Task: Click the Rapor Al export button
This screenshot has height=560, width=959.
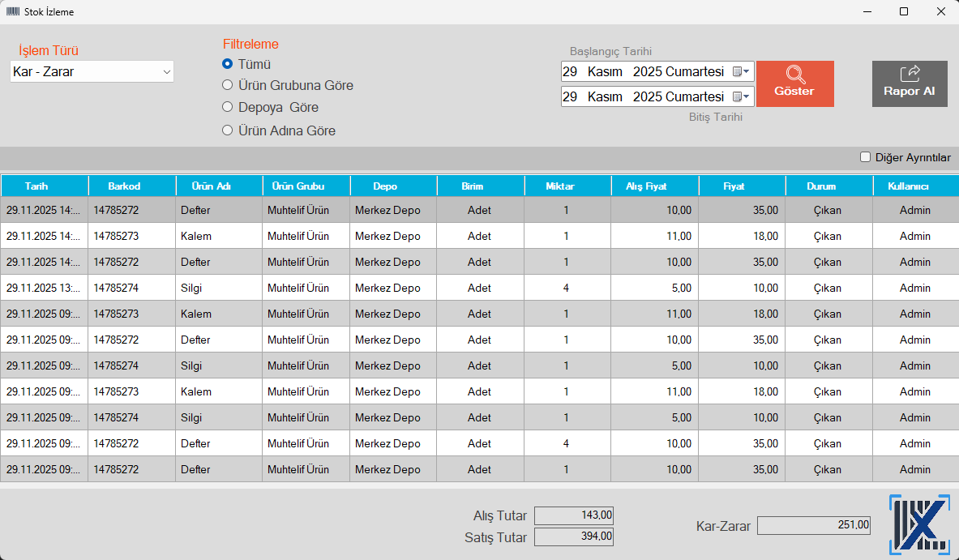Action: 909,83
